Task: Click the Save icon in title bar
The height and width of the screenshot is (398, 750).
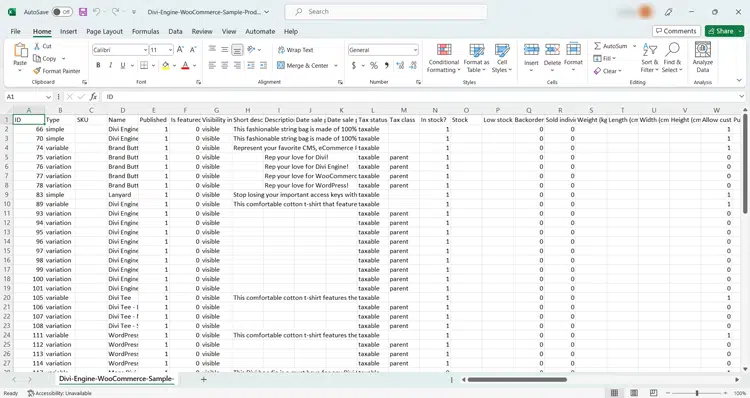Action: tap(83, 12)
